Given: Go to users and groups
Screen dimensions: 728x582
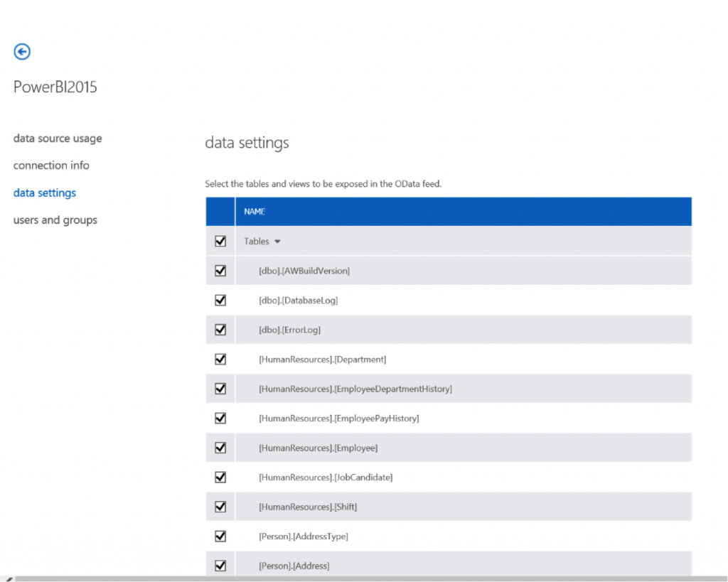Looking at the screenshot, I should click(55, 220).
